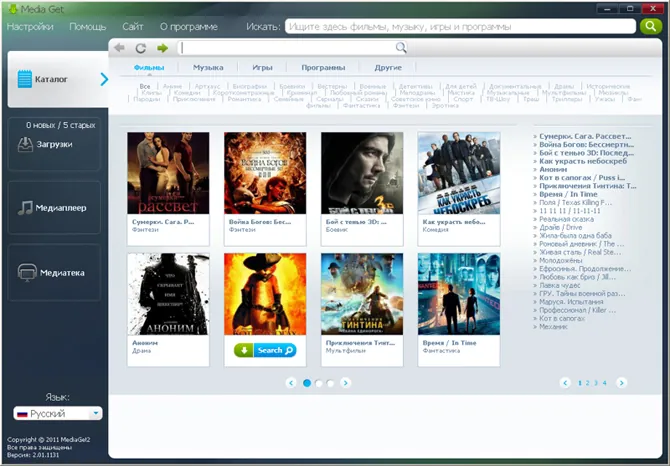This screenshot has height=466, width=670.
Task: Click the green forward arrow
Action: point(162,48)
